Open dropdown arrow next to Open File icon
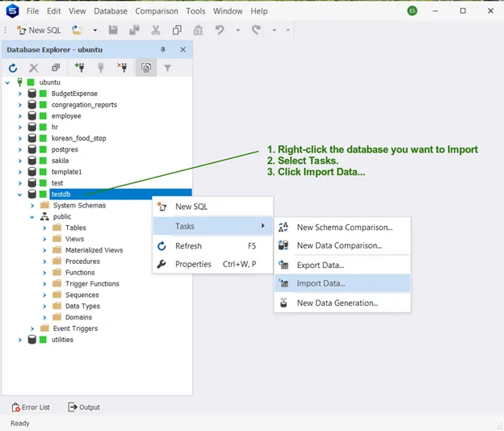This screenshot has height=431, width=504. pos(94,30)
